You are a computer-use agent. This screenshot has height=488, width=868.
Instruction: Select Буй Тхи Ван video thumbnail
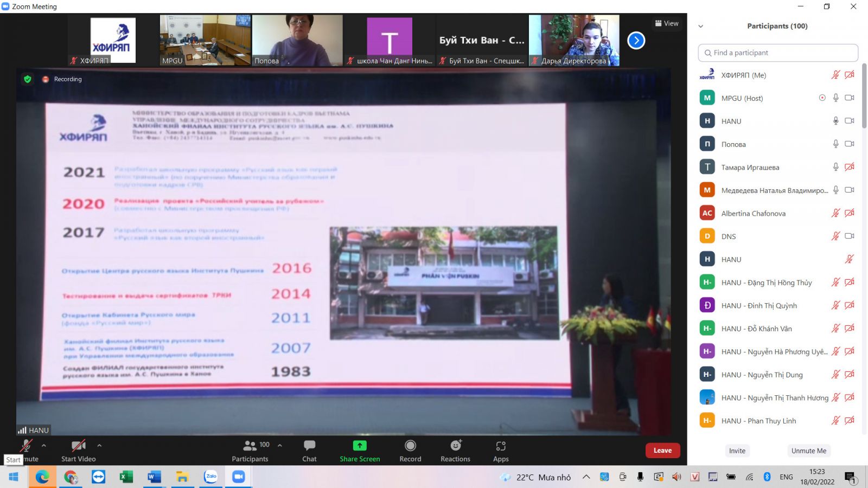(x=482, y=40)
